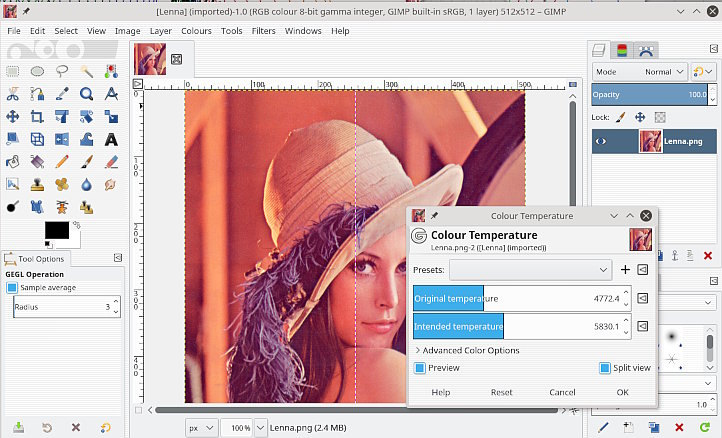Viewport: 722px width, 438px height.
Task: Click Reset in Colour Temperature dialog
Action: (x=501, y=392)
